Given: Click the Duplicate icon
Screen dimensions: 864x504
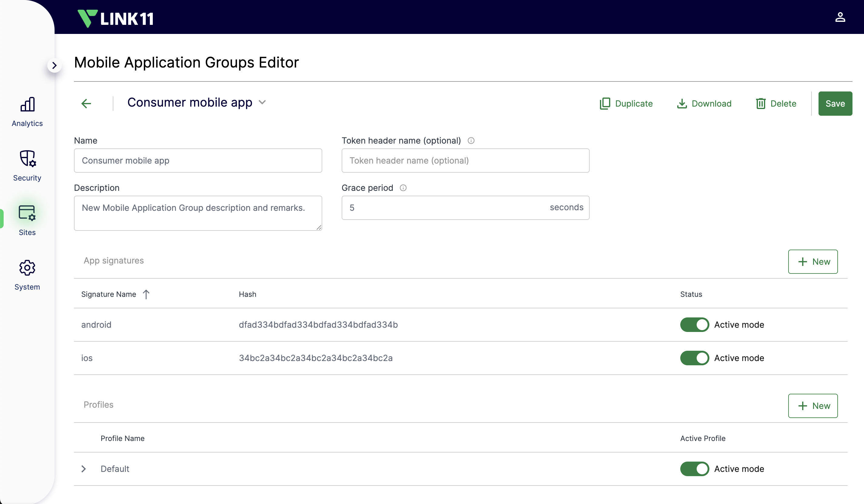Looking at the screenshot, I should (x=605, y=104).
